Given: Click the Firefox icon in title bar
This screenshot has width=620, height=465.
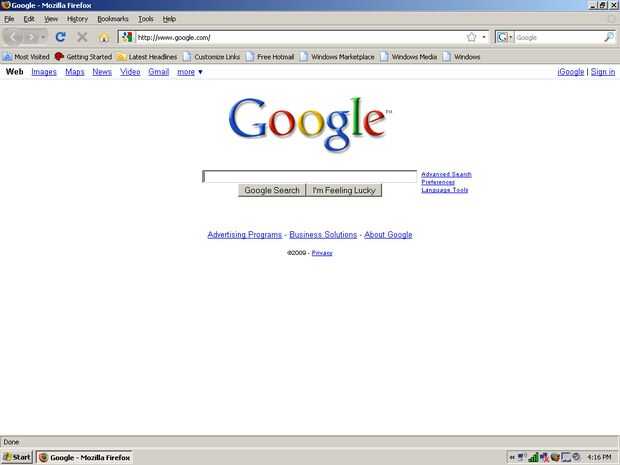Looking at the screenshot, I should coord(6,6).
